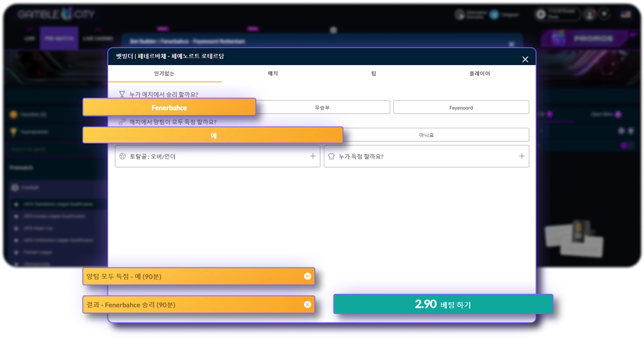Select Feyenoord as match winner

pyautogui.click(x=461, y=107)
